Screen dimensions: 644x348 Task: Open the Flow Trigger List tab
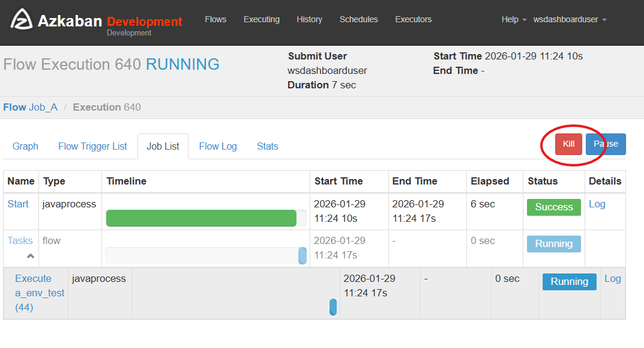(x=92, y=146)
